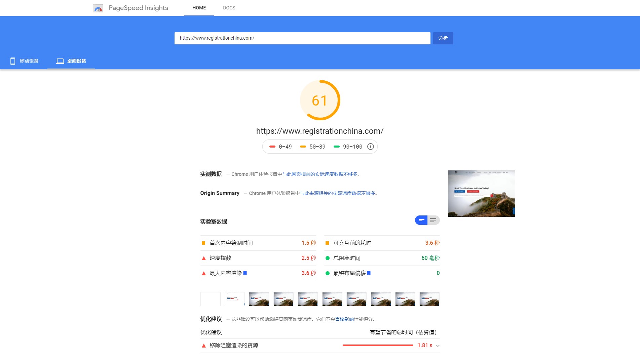640x364 pixels.
Task: Click the 分析 analyze button
Action: [443, 38]
